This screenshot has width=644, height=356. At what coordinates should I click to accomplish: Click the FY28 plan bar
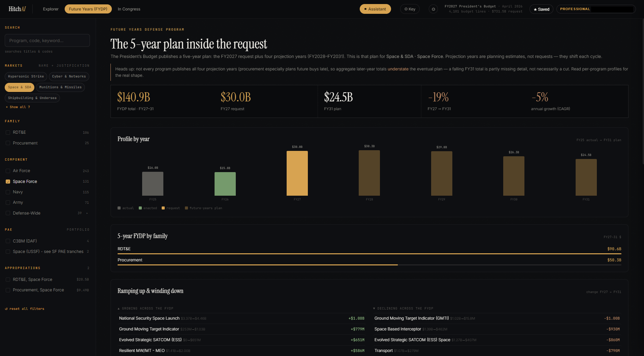coord(369,173)
